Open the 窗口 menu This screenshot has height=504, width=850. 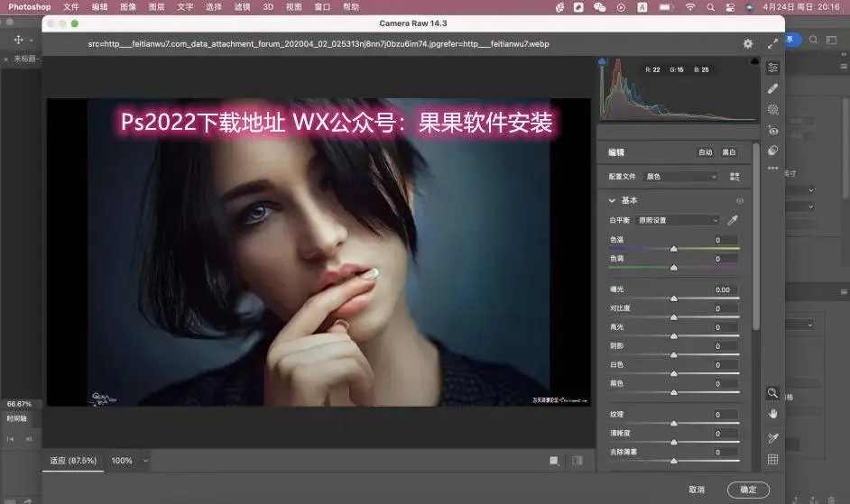pos(322,7)
